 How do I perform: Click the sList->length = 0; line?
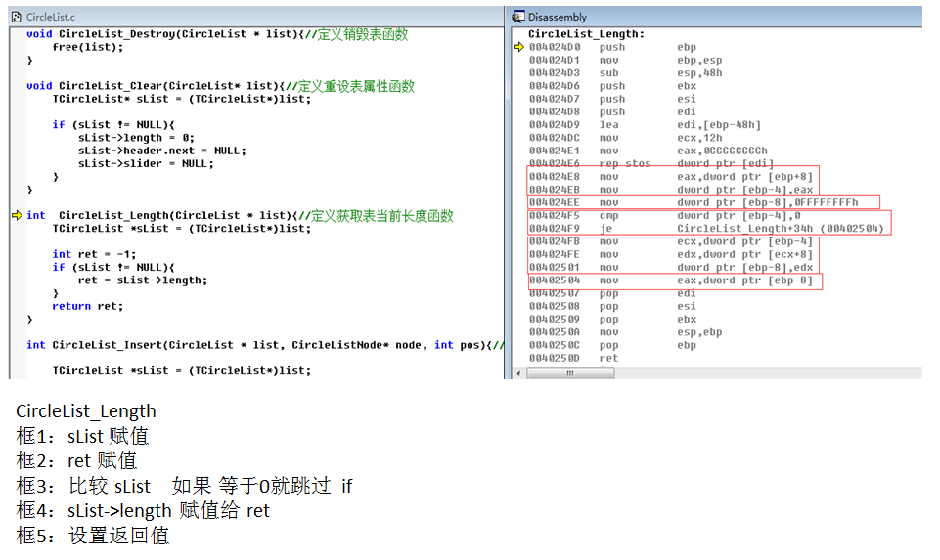click(x=136, y=138)
